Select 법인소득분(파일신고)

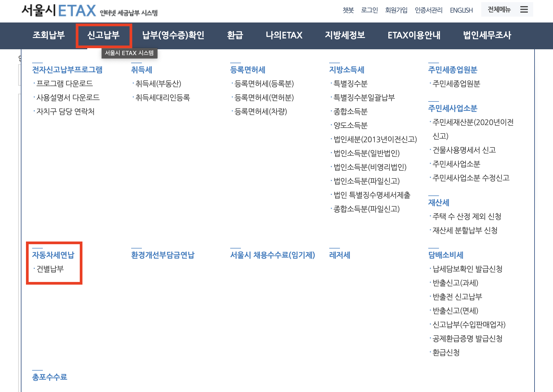367,181
